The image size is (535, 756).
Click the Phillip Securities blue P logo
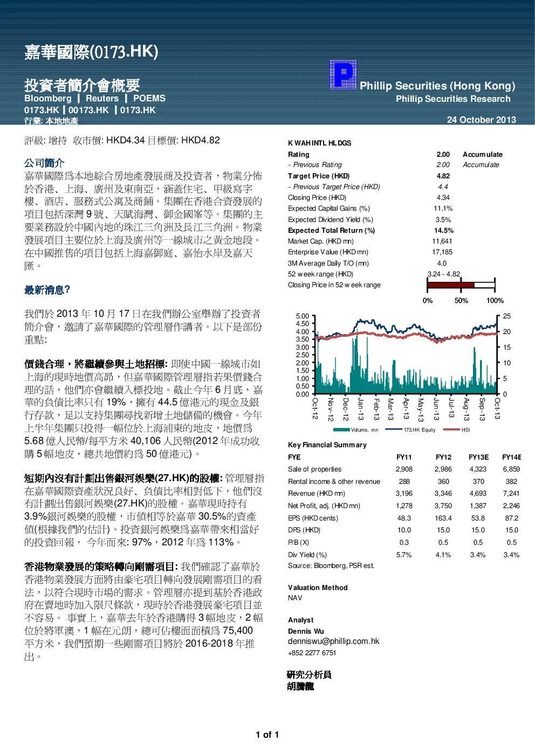(x=343, y=75)
